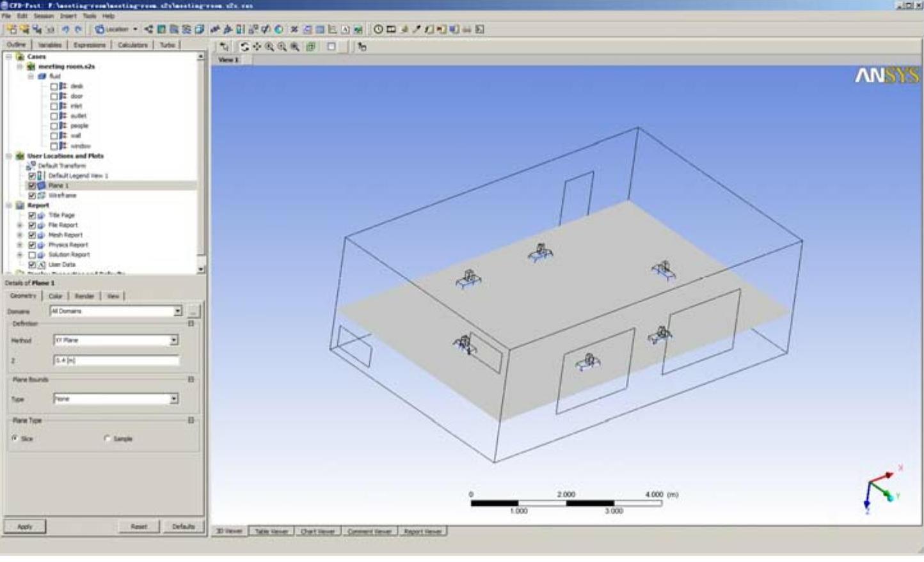924x562 pixels.
Task: Open the Timestep Selector clock icon
Action: pyautogui.click(x=378, y=29)
